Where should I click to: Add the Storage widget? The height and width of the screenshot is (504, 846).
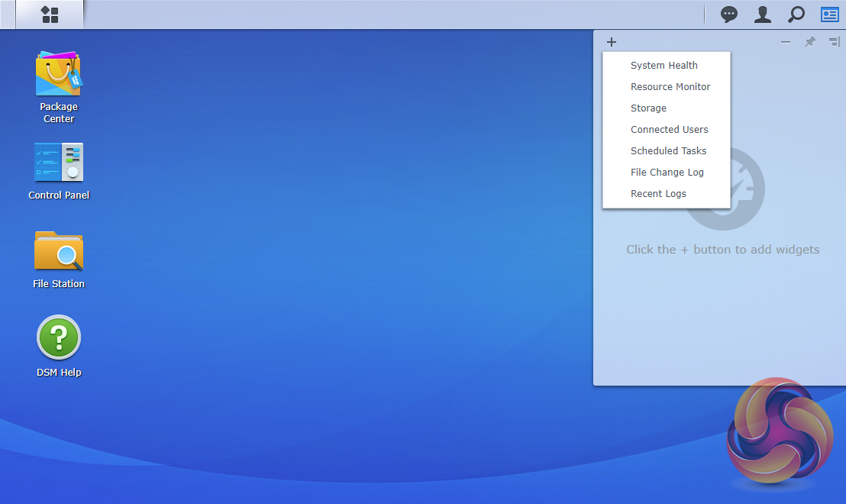[667, 108]
